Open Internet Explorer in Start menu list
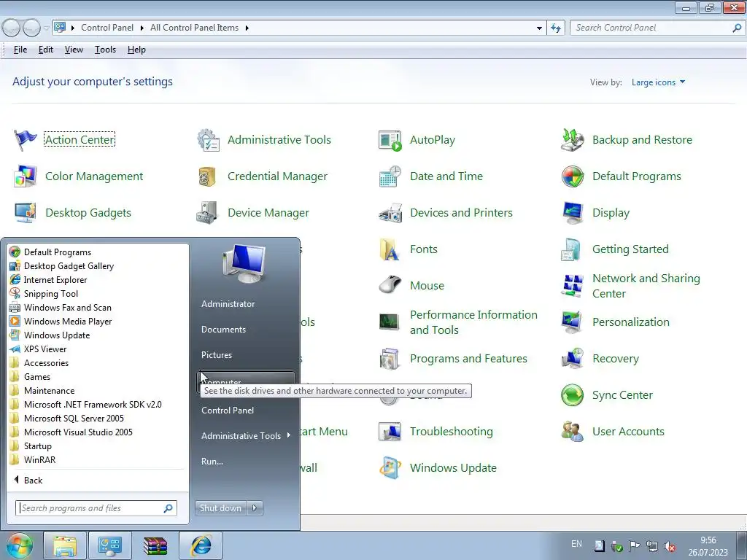 55,280
